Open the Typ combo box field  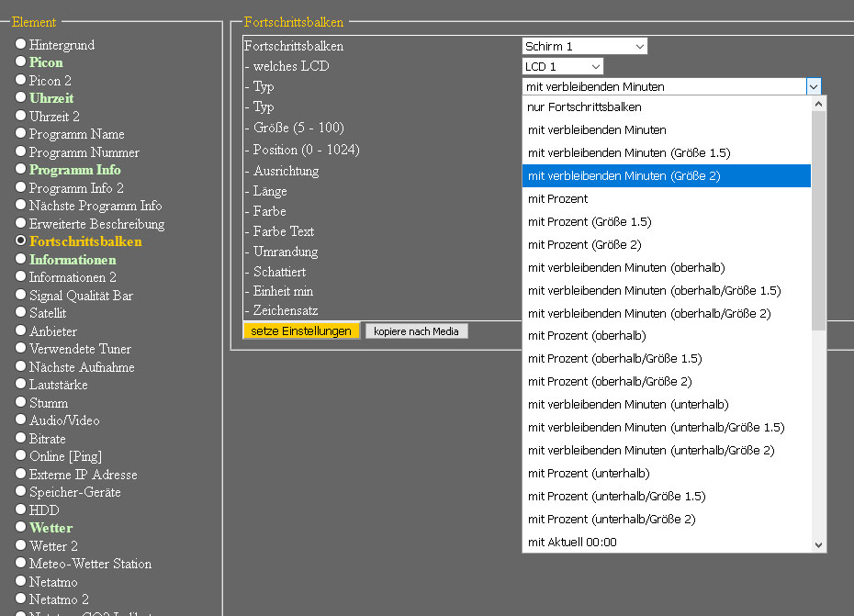tap(671, 86)
